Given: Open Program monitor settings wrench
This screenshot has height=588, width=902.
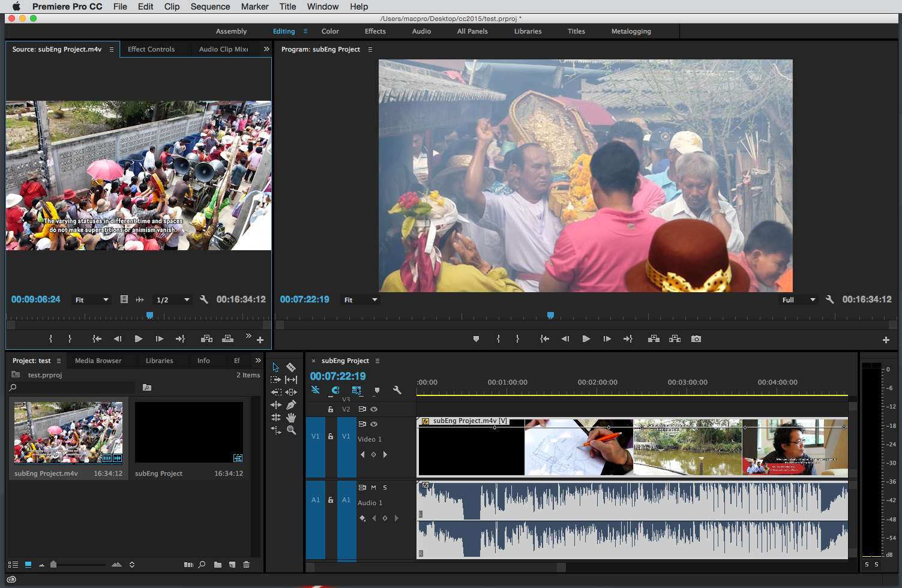Looking at the screenshot, I should [x=830, y=299].
